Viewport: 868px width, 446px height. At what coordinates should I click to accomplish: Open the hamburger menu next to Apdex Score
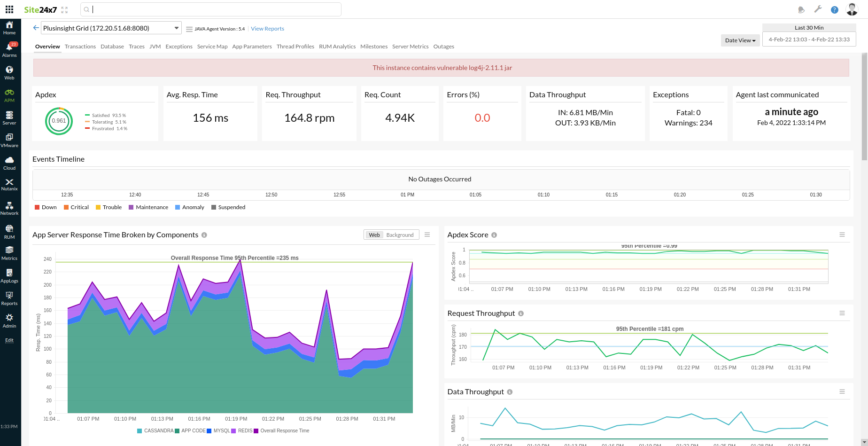click(843, 235)
